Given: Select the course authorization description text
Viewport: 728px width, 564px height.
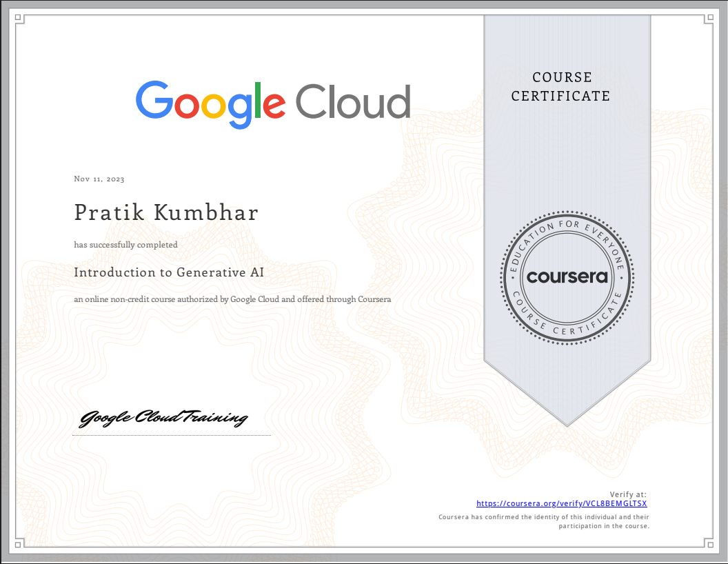Looking at the screenshot, I should [x=232, y=299].
